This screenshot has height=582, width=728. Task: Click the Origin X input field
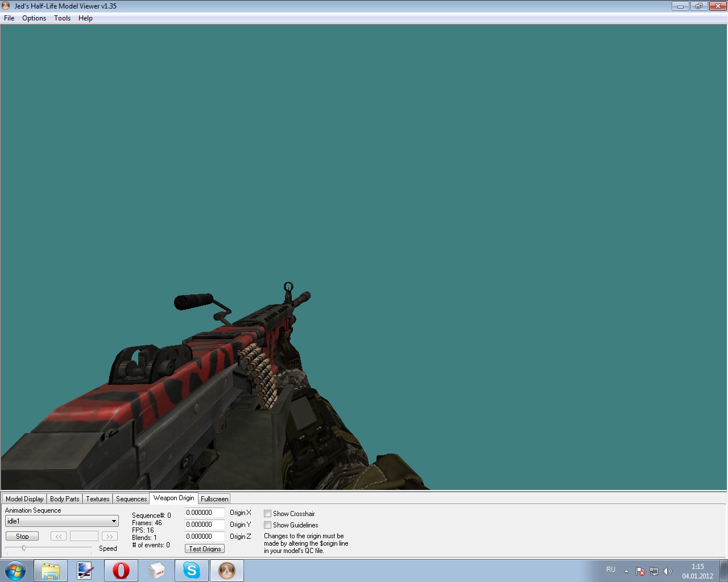tap(204, 513)
